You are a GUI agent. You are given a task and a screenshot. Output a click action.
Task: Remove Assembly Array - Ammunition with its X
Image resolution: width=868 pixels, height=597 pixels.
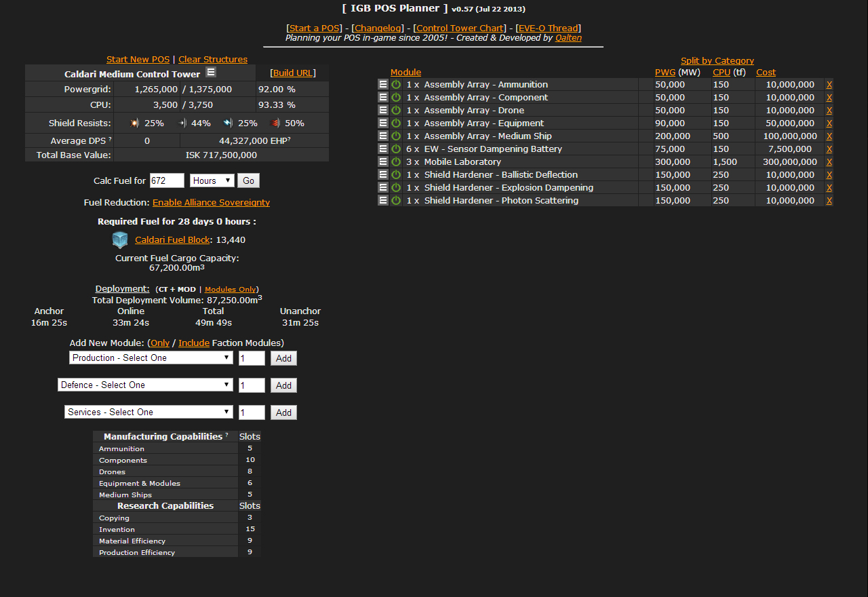[829, 85]
